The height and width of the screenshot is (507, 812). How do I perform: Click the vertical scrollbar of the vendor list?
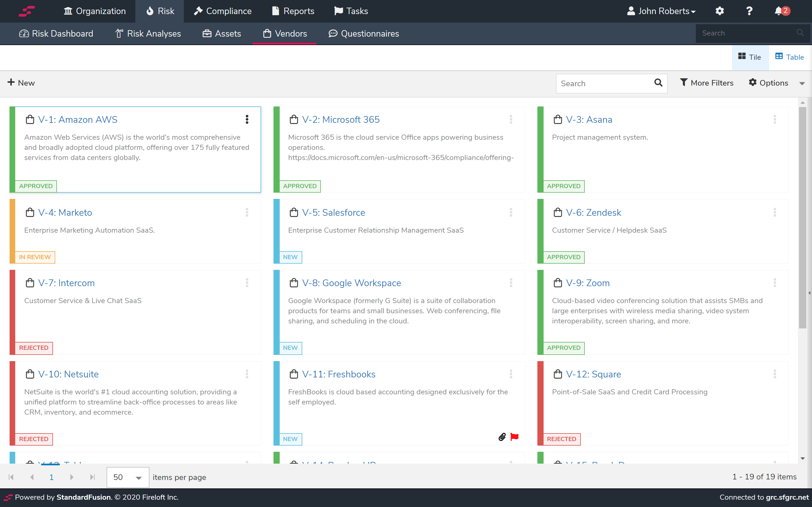802,218
